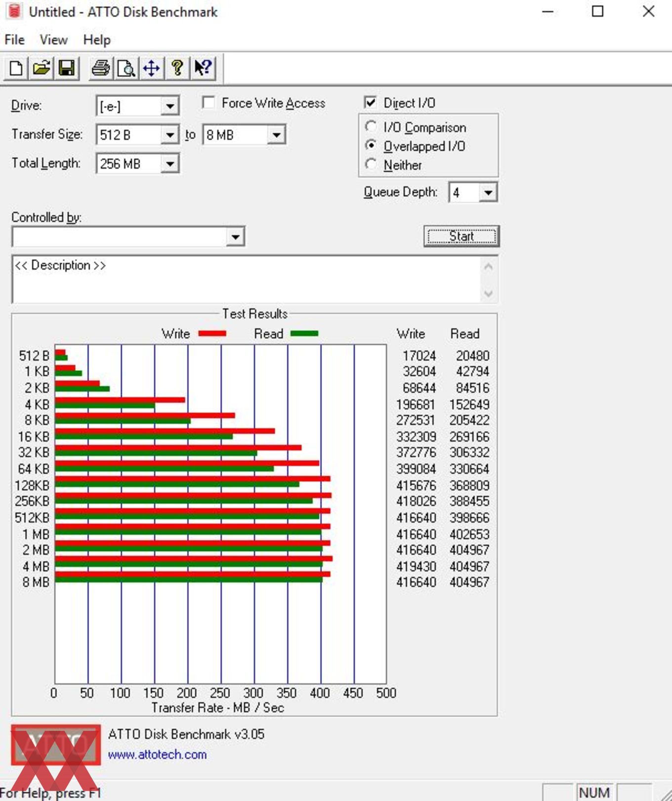This screenshot has width=672, height=801.
Task: Click the NUM status bar indicator
Action: 594,793
